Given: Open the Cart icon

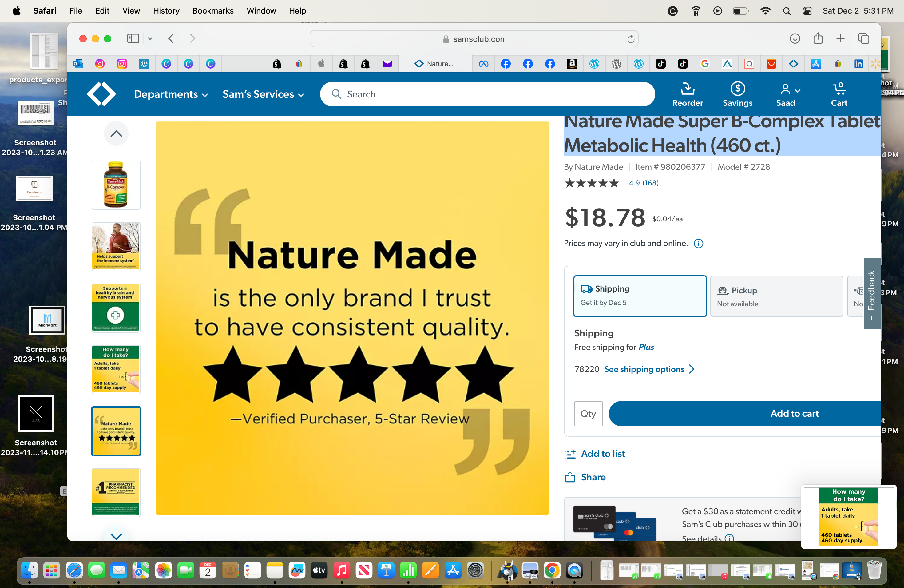Looking at the screenshot, I should click(x=839, y=89).
